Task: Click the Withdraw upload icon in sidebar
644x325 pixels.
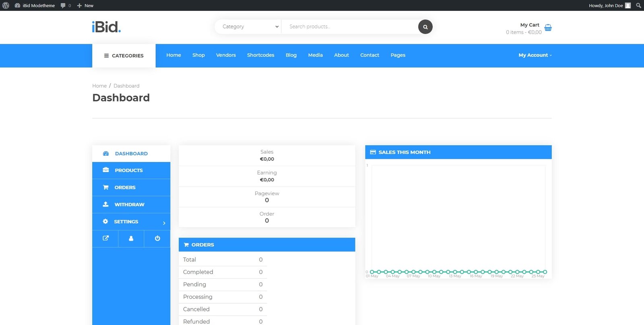Action: (105, 204)
